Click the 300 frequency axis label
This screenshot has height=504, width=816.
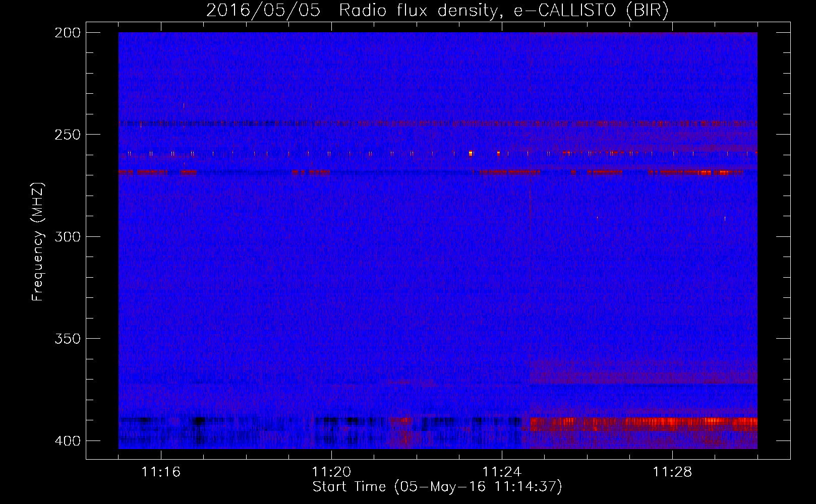(68, 236)
